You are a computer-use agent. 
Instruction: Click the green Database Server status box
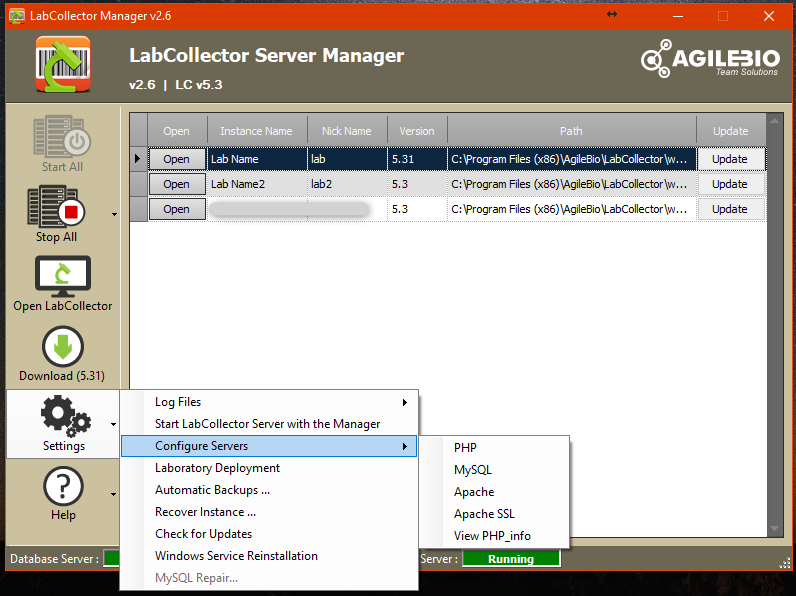tap(111, 558)
